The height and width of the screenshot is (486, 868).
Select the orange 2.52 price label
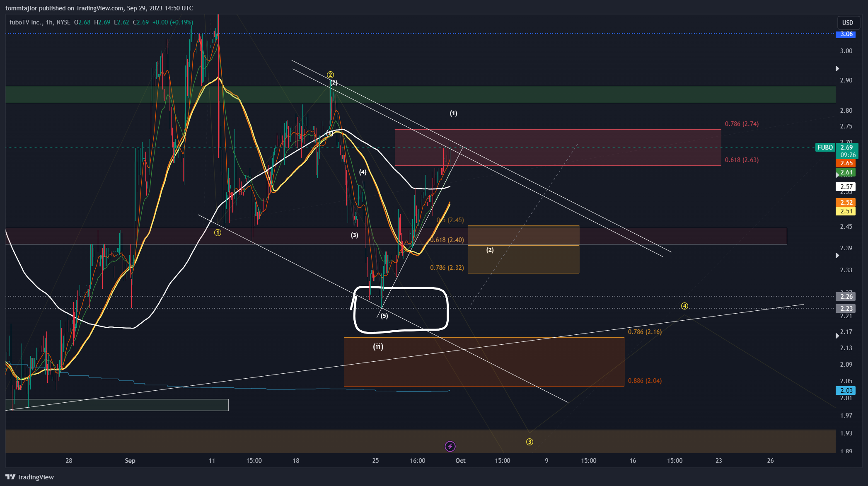[846, 203]
